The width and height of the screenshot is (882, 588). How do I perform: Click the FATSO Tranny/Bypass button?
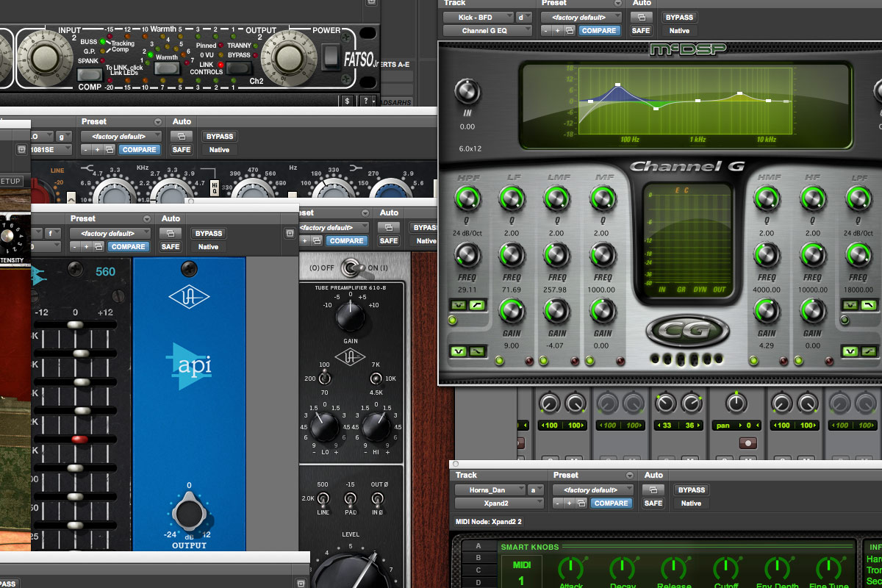(x=238, y=68)
